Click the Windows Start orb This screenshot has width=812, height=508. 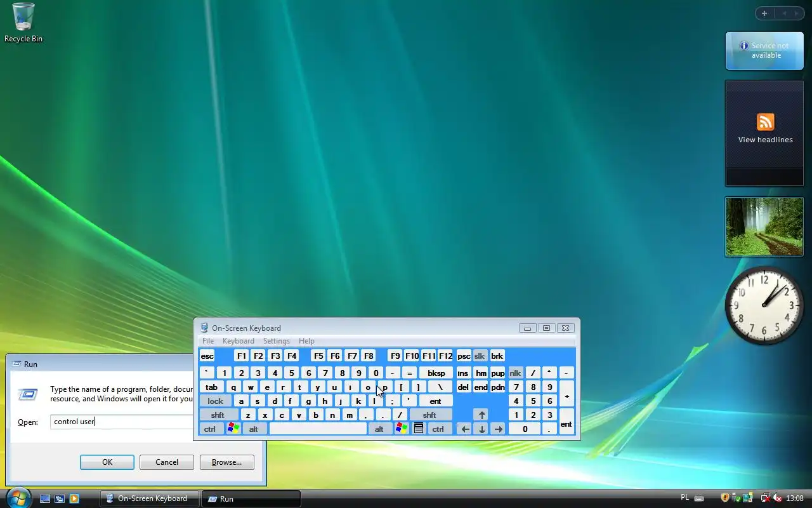(18, 498)
